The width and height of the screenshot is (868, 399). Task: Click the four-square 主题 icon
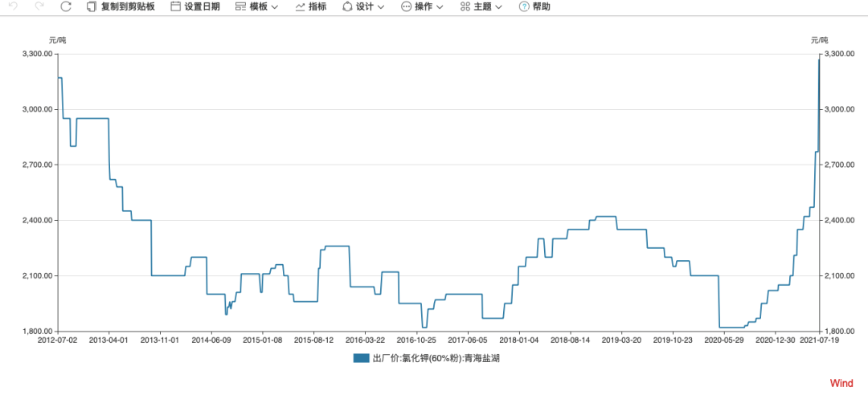tap(465, 6)
